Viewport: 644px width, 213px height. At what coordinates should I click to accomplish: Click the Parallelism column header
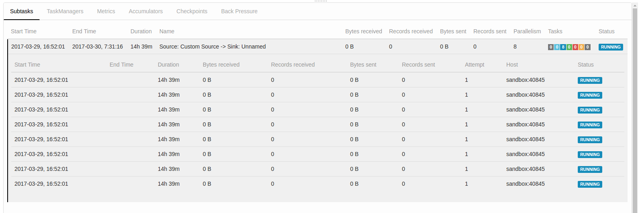click(527, 31)
